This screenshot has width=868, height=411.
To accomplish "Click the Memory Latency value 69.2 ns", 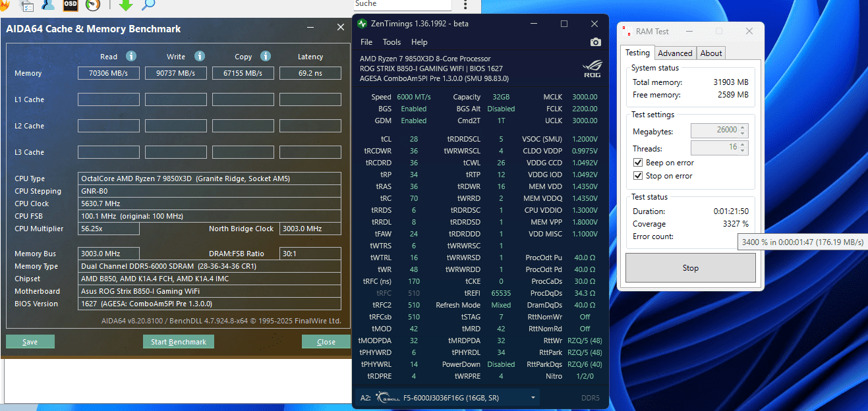I will pyautogui.click(x=310, y=73).
